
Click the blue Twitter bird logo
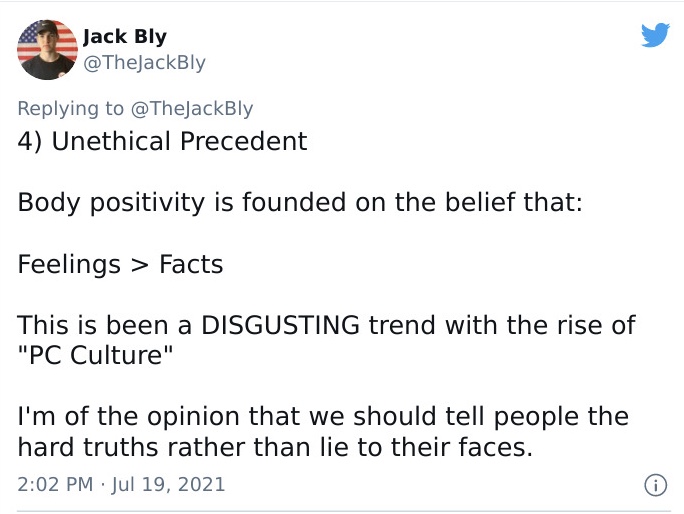[x=655, y=34]
